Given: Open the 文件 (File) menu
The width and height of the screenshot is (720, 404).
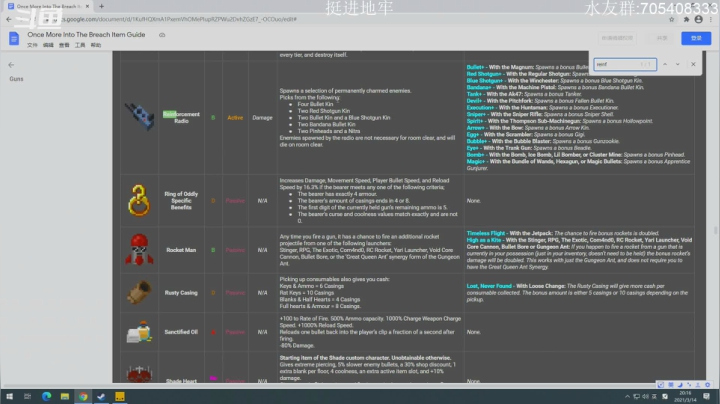Looking at the screenshot, I should click(x=32, y=45).
